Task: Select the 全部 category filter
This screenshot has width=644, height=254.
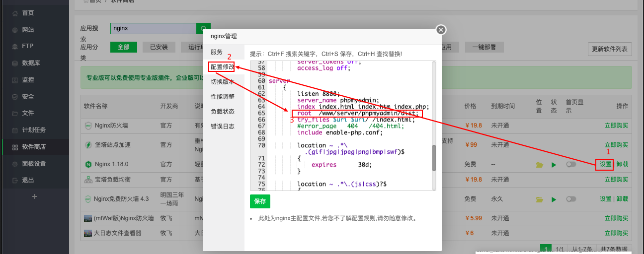Action: coord(124,47)
